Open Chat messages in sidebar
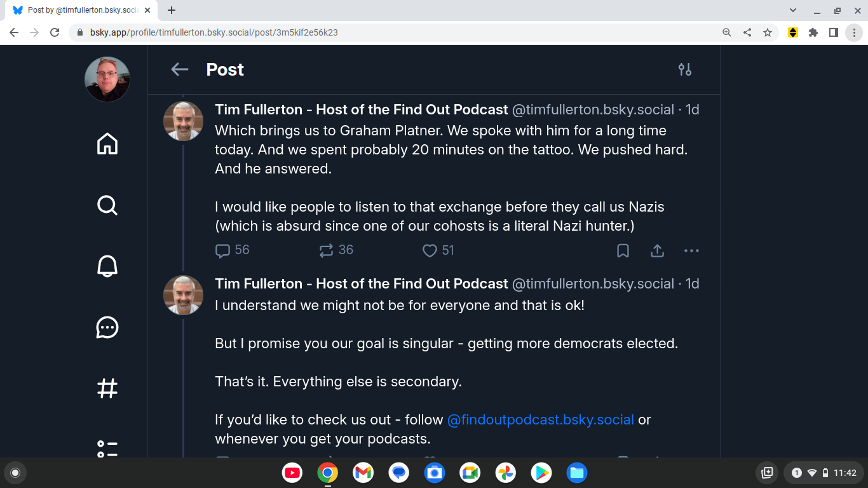Screen dimensions: 868x488 click(x=107, y=327)
